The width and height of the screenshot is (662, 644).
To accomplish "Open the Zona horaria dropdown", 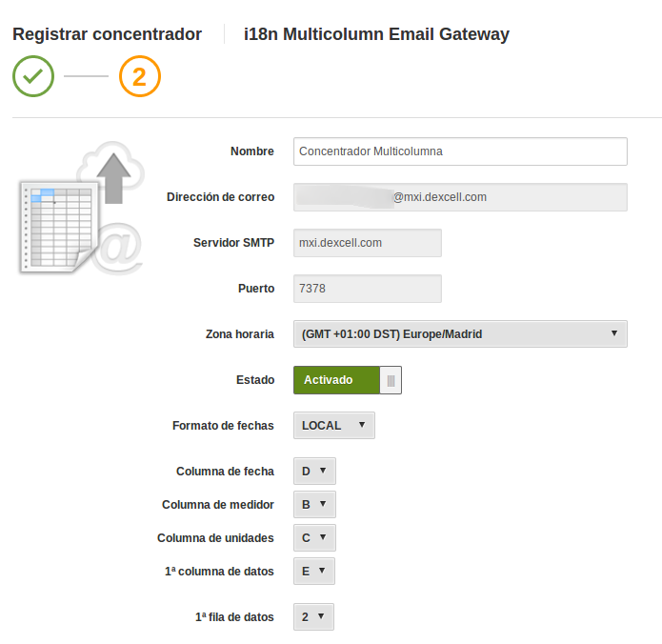I will pyautogui.click(x=460, y=334).
